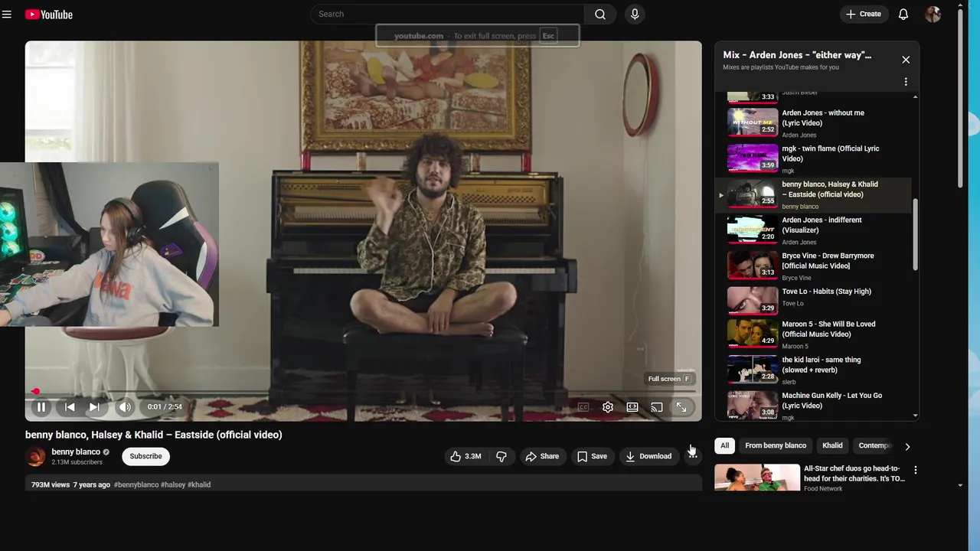
Task: Open the account avatar menu
Action: [x=933, y=14]
